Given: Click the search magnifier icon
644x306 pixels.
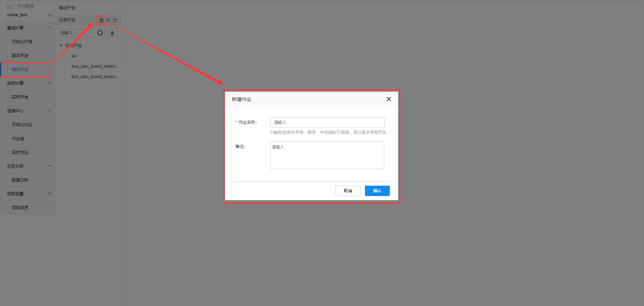Looking at the screenshot, I should pos(100,33).
